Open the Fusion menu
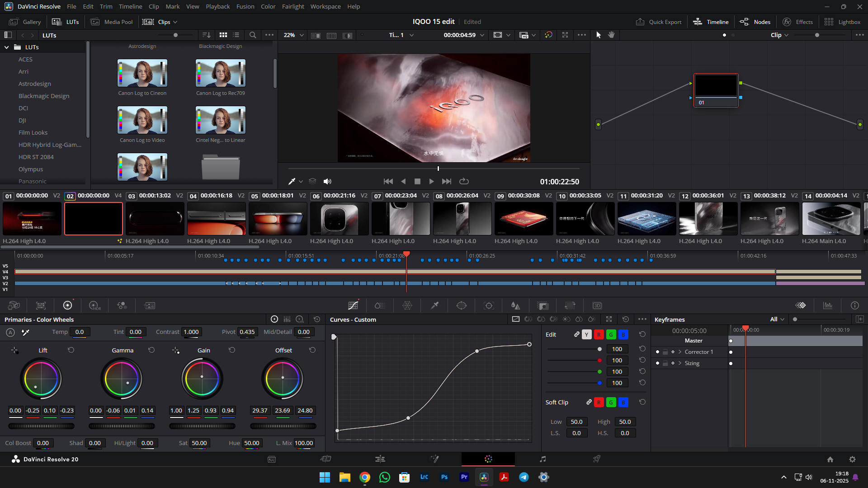The height and width of the screenshot is (488, 868). click(x=245, y=6)
